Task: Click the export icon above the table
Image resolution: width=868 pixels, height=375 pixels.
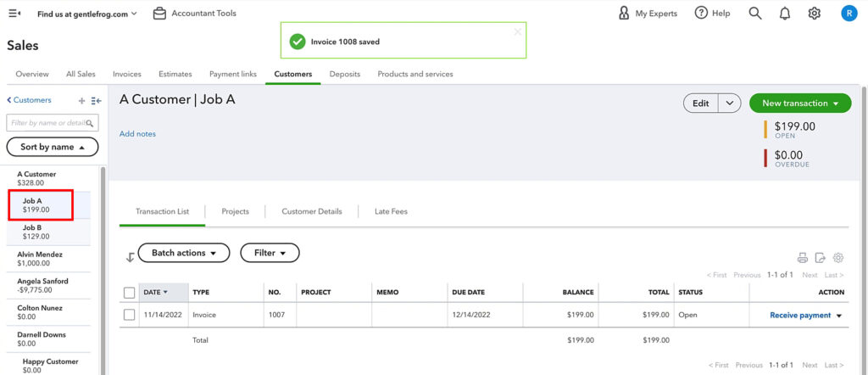Action: coord(821,258)
